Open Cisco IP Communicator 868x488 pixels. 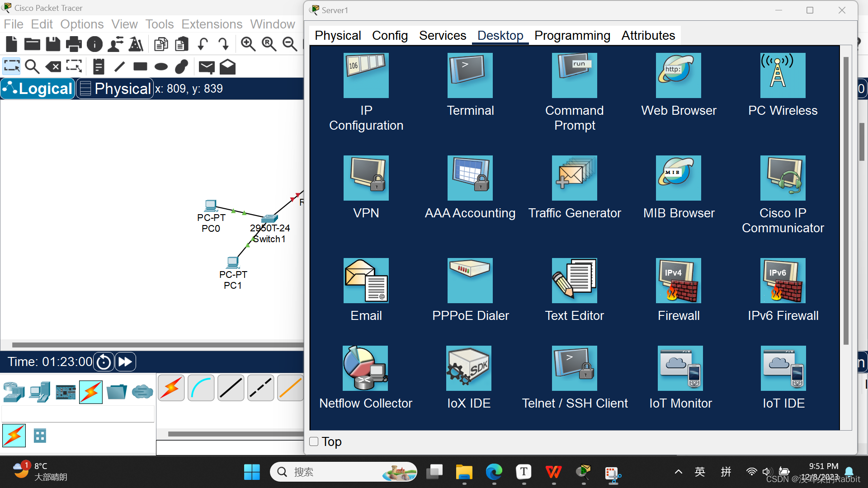(783, 178)
